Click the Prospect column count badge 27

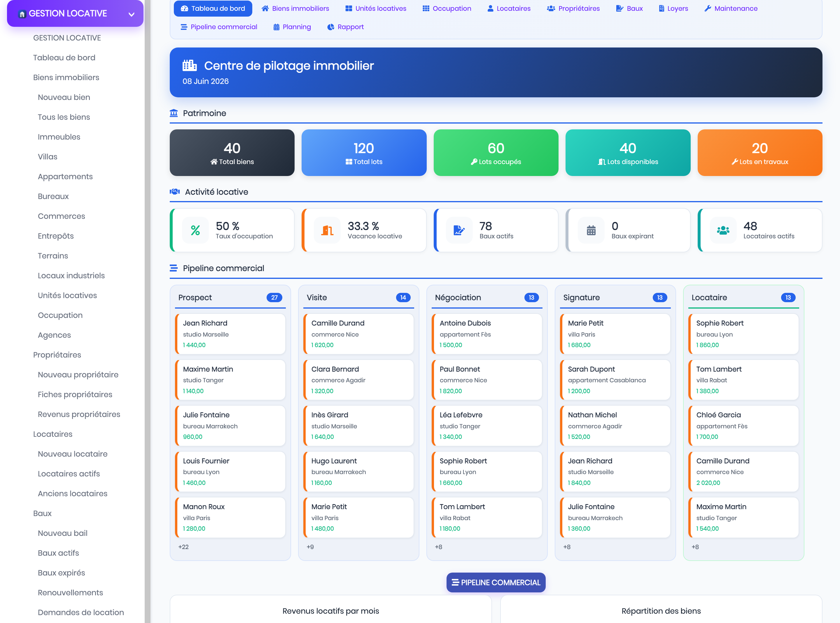click(274, 298)
